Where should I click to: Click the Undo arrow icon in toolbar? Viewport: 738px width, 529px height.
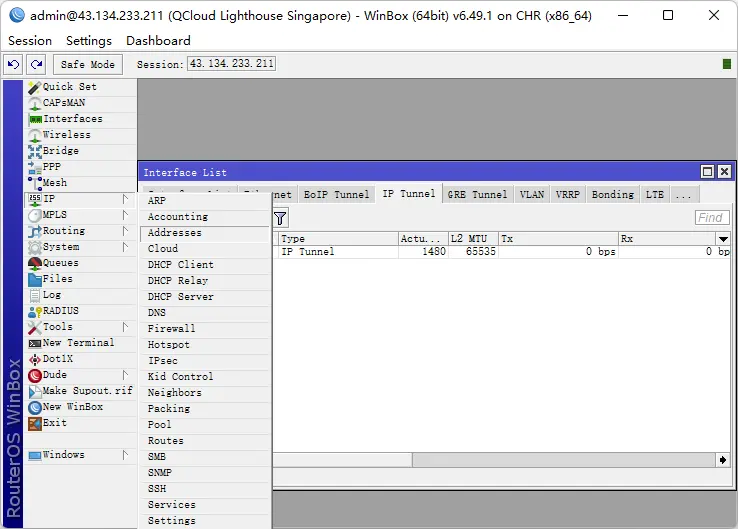tap(13, 64)
